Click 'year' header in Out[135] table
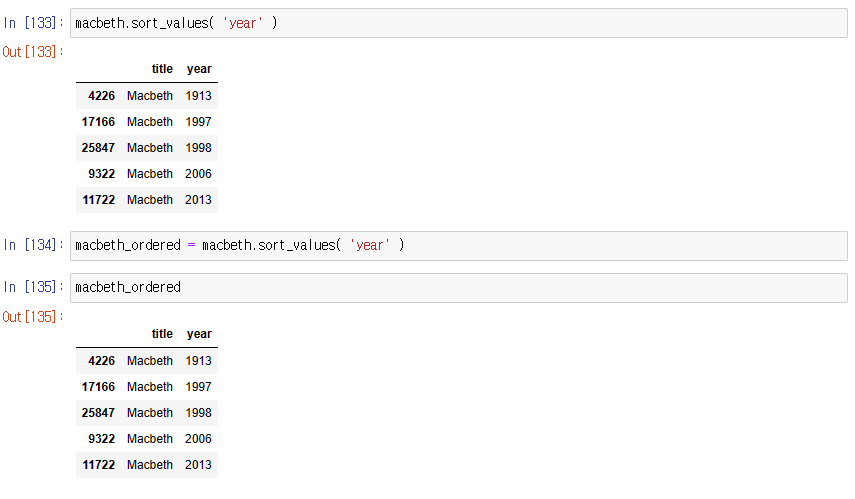The height and width of the screenshot is (499, 855). point(199,334)
